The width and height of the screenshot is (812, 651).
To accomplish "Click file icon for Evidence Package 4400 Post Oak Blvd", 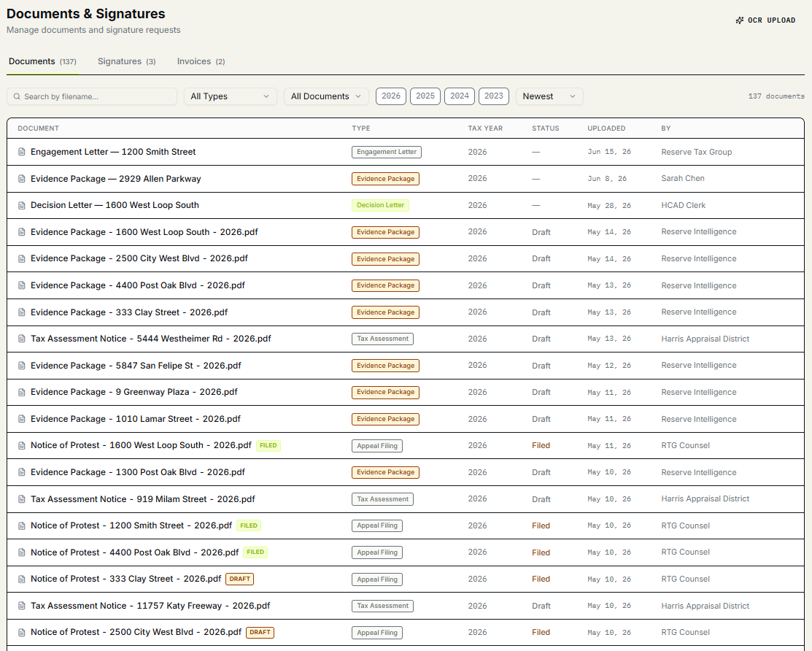I will point(22,285).
